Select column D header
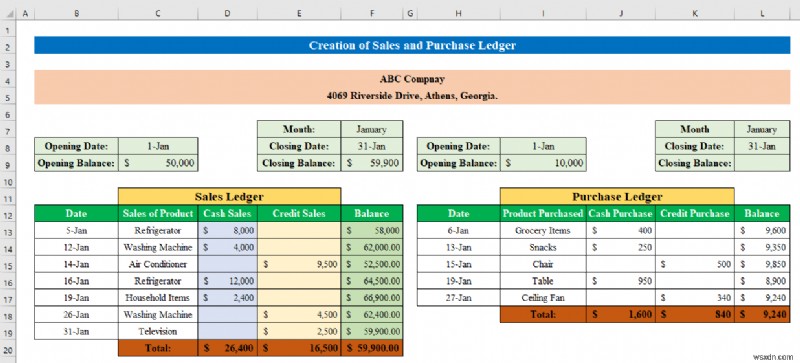The height and width of the screenshot is (363, 800). pyautogui.click(x=228, y=14)
